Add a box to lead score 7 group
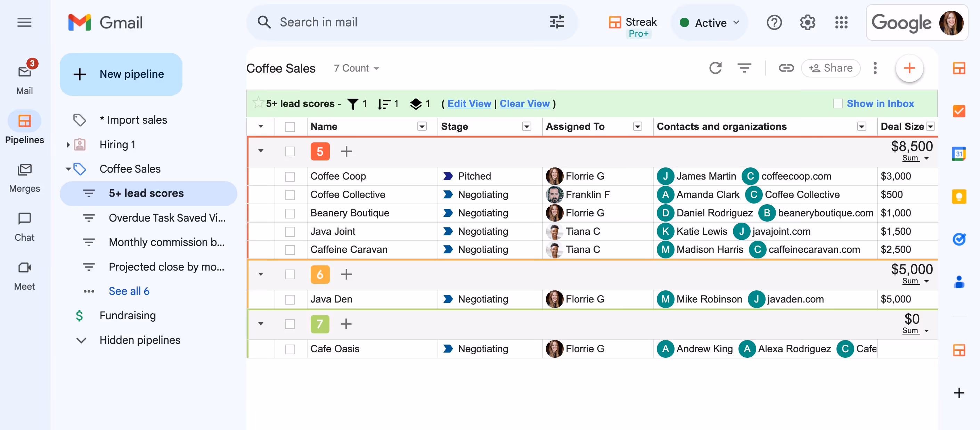The height and width of the screenshot is (430, 980). pos(346,324)
